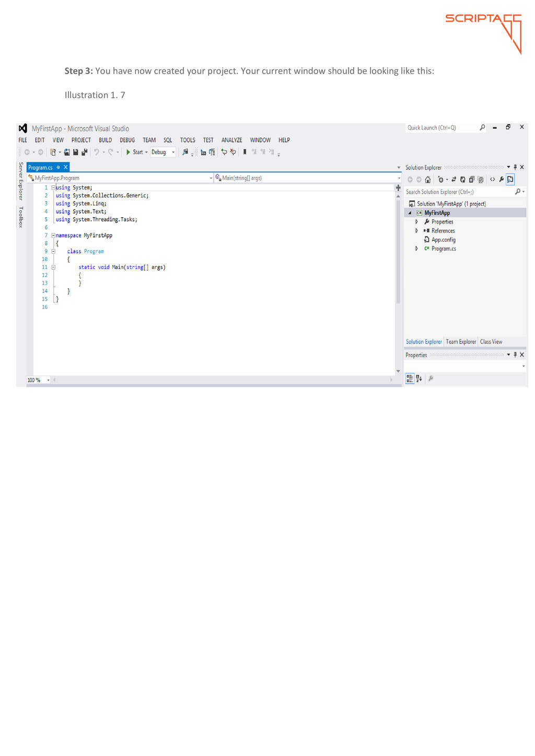
Task: Close the Program.cs tab
Action: [65, 168]
